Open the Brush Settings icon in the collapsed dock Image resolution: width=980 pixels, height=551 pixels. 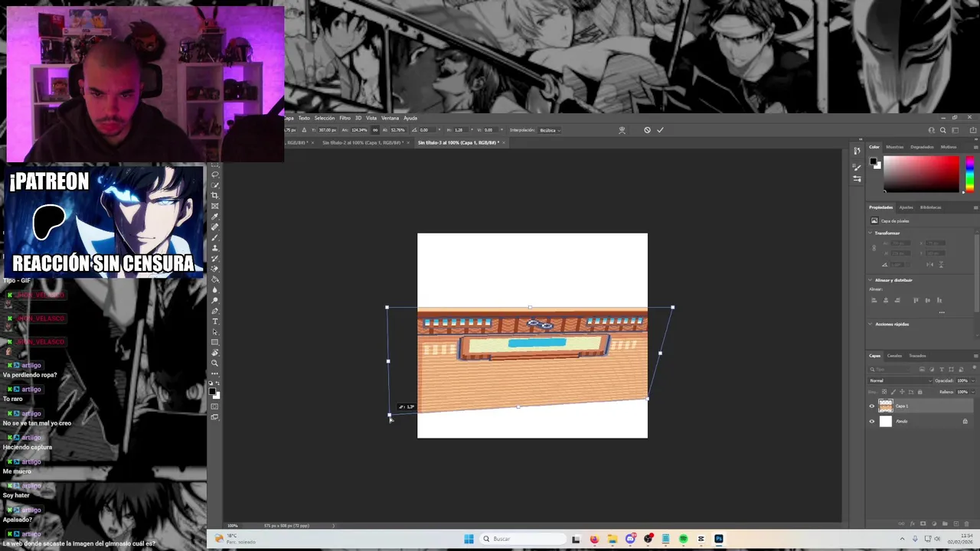point(857,167)
